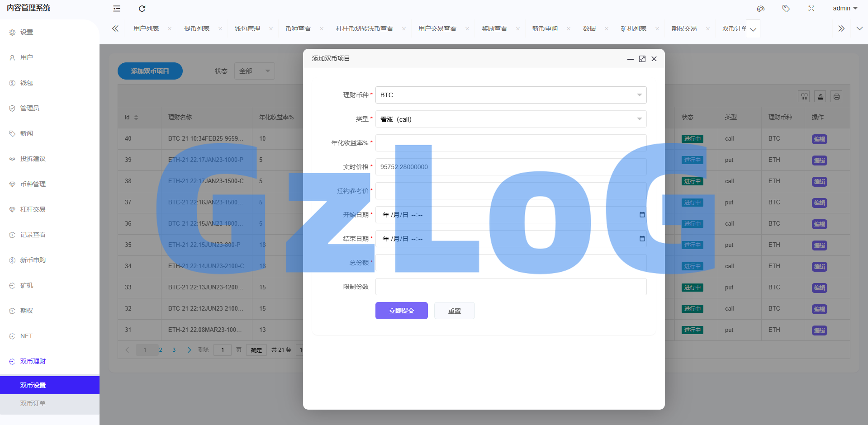Submit form with 立即提交 button

(x=401, y=311)
